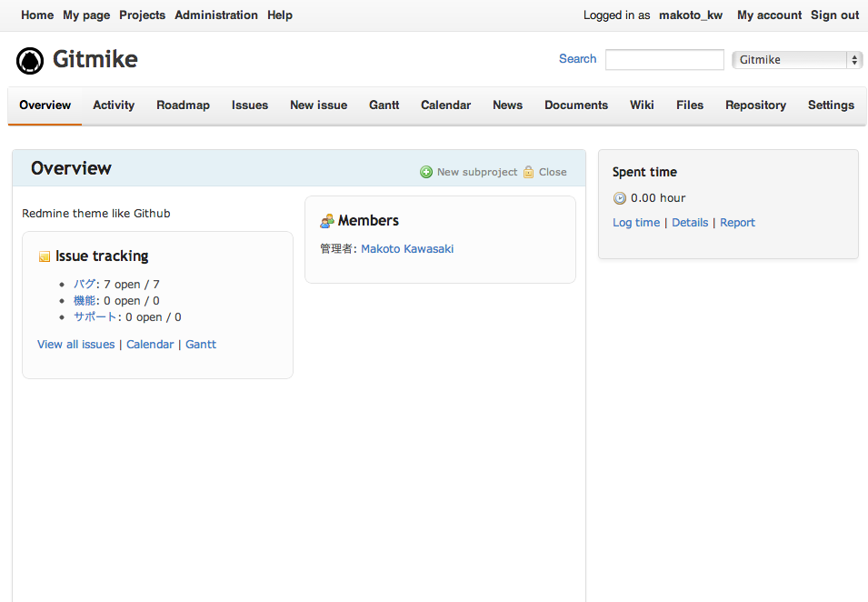The height and width of the screenshot is (602, 868).
Task: Click the Gitmike project title
Action: [95, 59]
